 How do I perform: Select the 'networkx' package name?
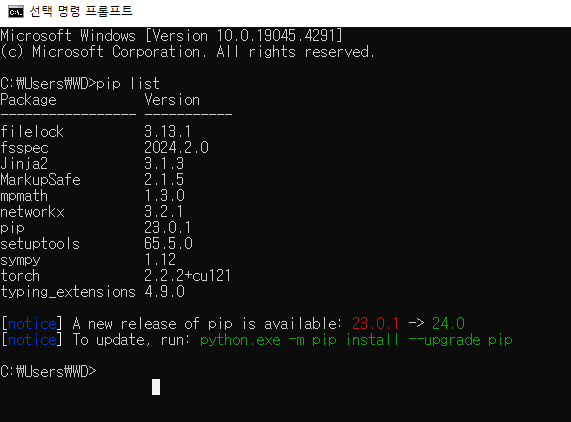(x=32, y=212)
